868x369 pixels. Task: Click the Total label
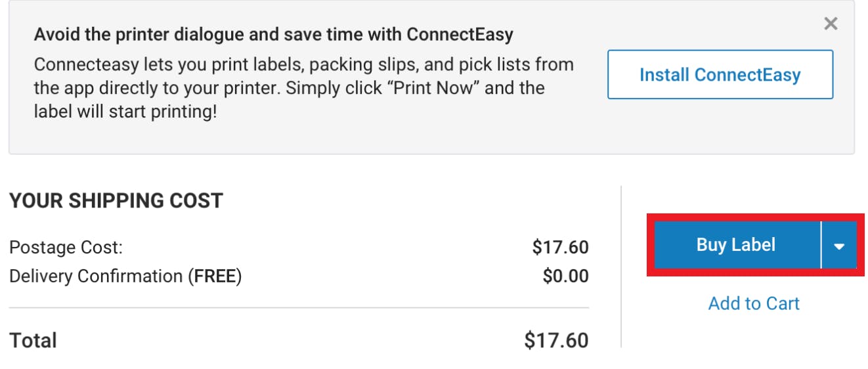pos(33,341)
